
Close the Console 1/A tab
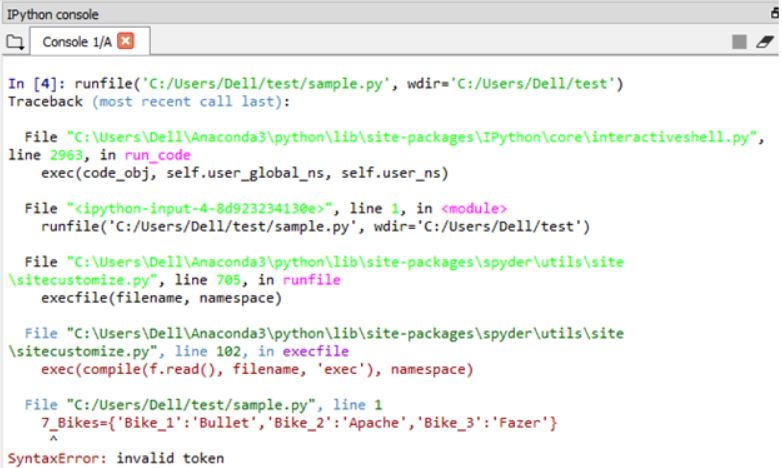[126, 41]
